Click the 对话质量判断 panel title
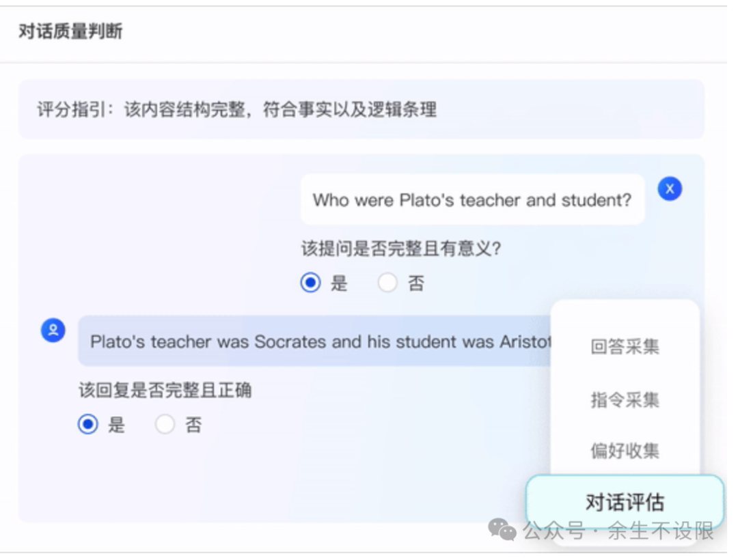The height and width of the screenshot is (560, 738). coord(70,31)
